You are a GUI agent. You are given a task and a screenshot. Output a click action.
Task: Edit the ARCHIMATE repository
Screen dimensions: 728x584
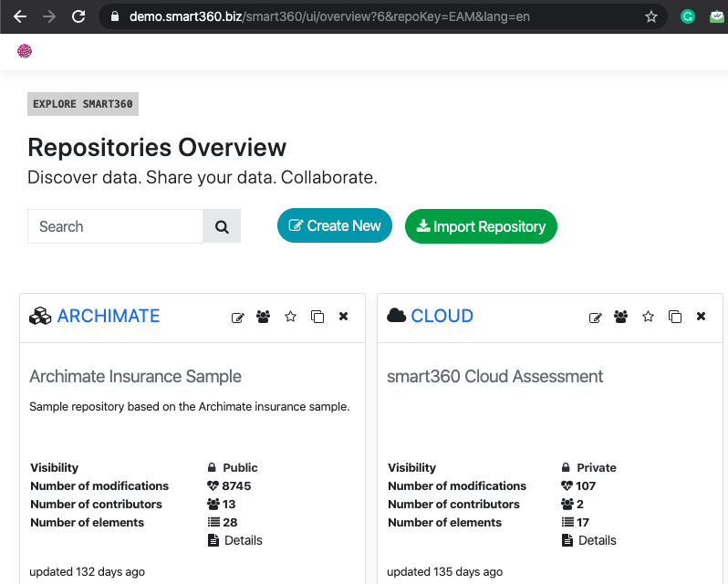pos(238,318)
